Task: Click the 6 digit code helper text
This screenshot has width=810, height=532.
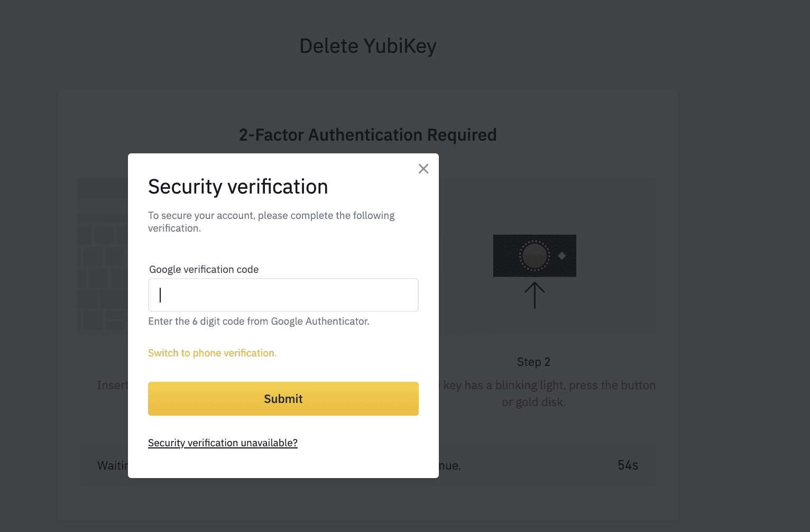Action: (259, 321)
